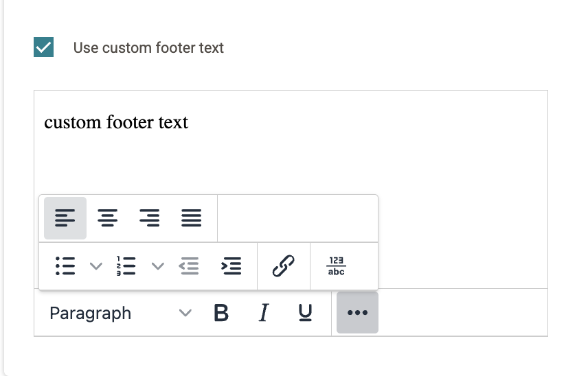
Task: Apply center alignment
Action: click(108, 218)
